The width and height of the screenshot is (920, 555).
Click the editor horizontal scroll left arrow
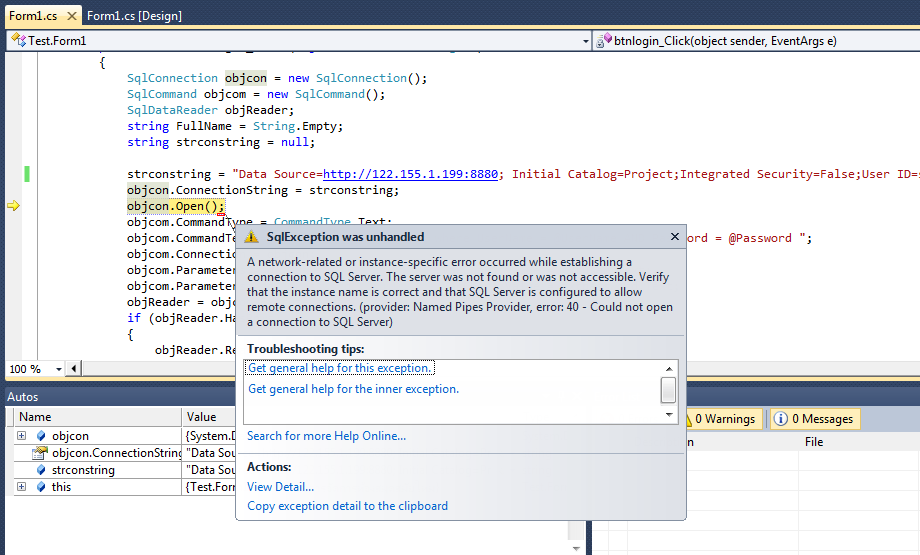click(73, 369)
